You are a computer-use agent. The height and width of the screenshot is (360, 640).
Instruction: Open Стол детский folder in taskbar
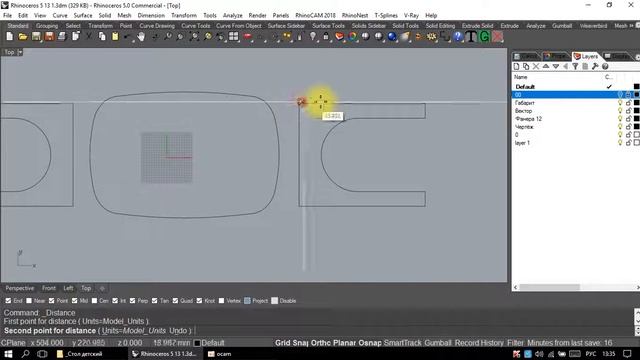tap(80, 354)
